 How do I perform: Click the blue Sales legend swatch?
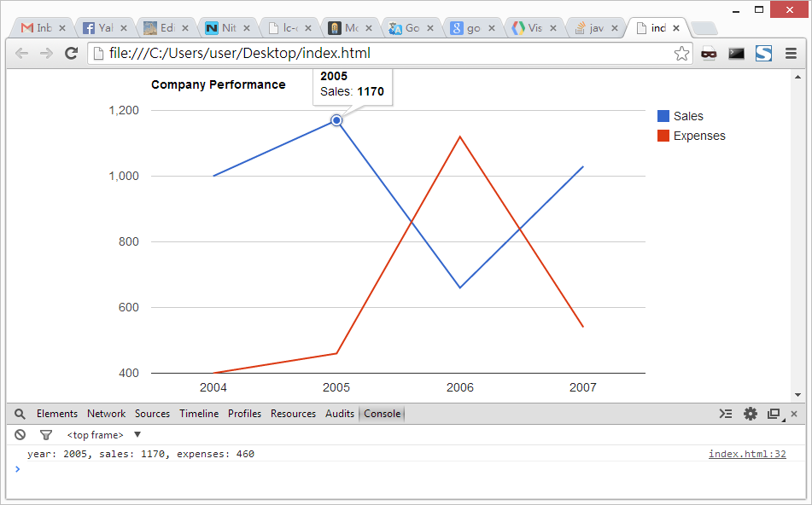click(x=663, y=116)
